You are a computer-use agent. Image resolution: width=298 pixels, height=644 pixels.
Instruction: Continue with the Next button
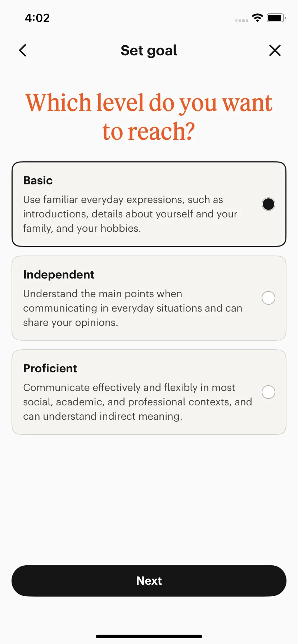tap(149, 581)
